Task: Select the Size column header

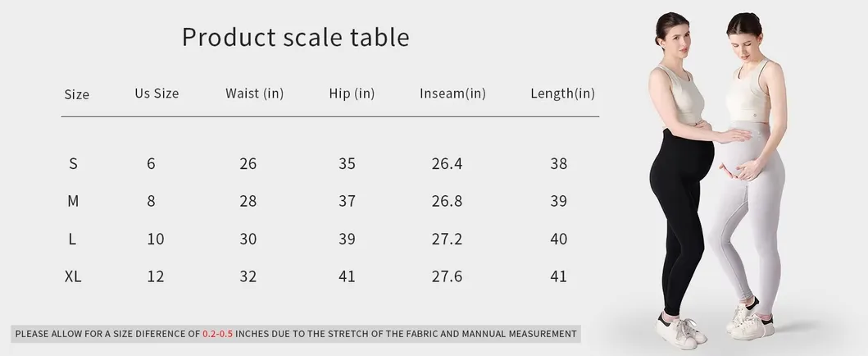Action: click(76, 94)
